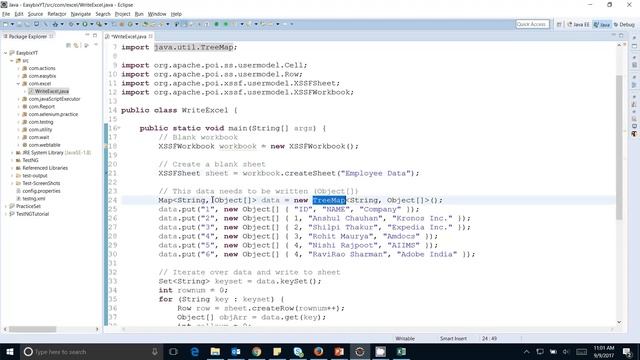Open the New dropdown arrow in toolbar
The image size is (640, 360).
tap(12, 24)
